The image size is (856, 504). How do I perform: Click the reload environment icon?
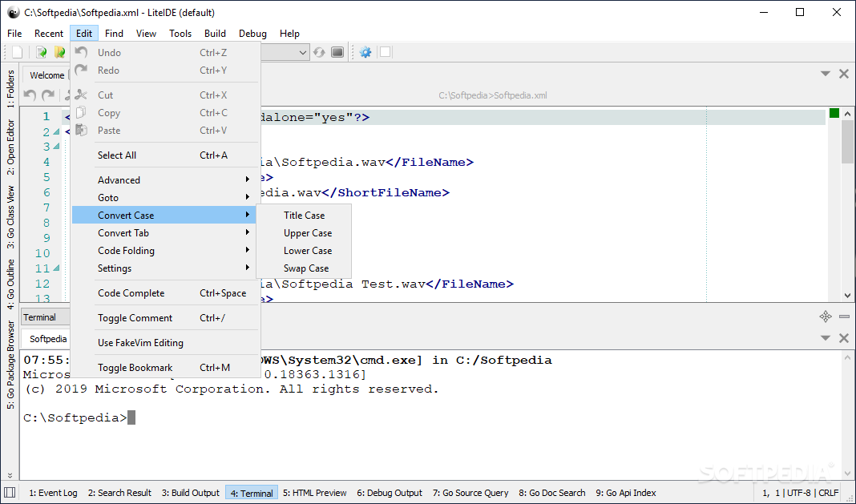point(319,52)
